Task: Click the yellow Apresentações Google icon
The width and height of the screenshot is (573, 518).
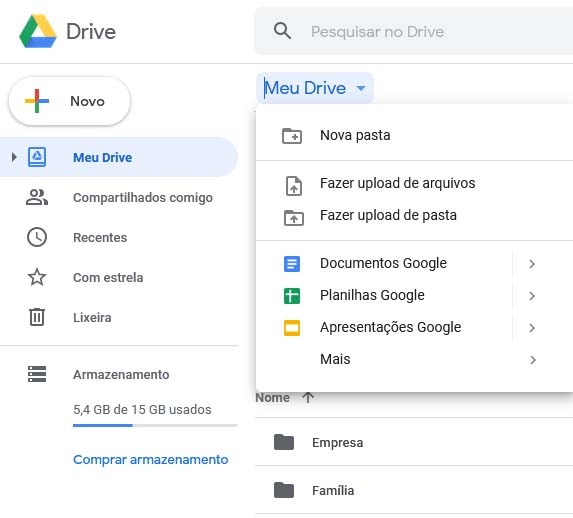Action: pos(292,328)
